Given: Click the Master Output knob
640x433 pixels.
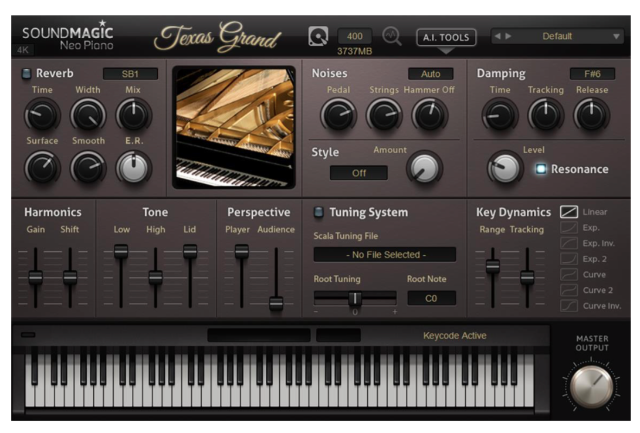Looking at the screenshot, I should (591, 386).
